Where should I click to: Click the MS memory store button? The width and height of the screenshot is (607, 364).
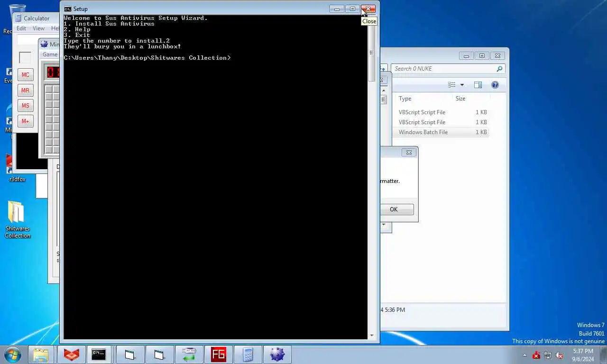[x=26, y=106]
